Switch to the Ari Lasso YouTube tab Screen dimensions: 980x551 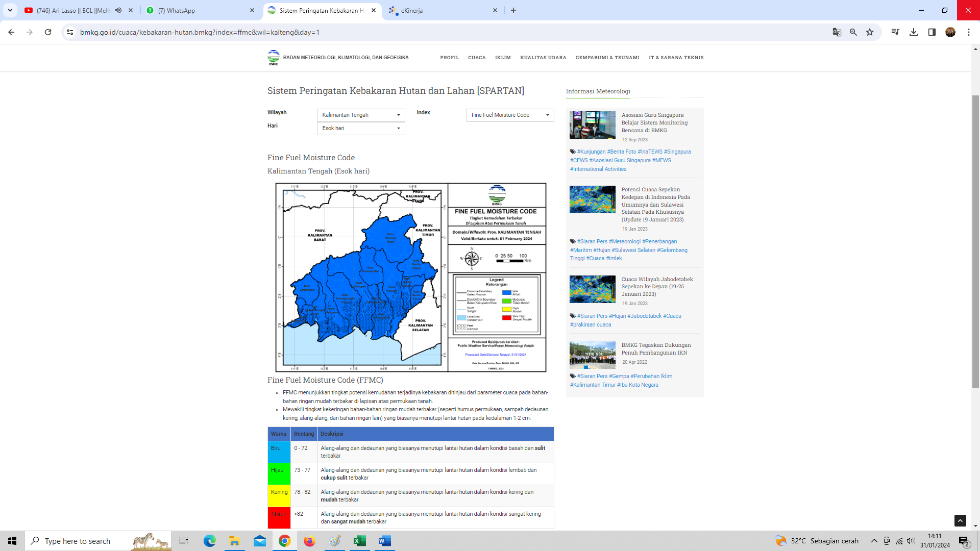pos(74,10)
